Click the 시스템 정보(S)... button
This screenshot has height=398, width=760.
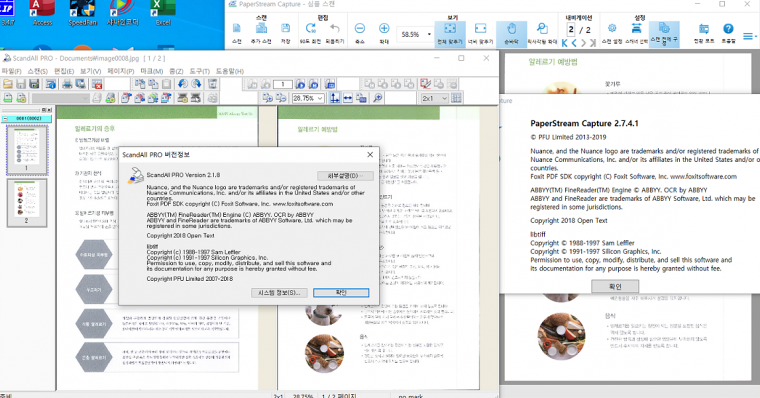click(x=279, y=292)
